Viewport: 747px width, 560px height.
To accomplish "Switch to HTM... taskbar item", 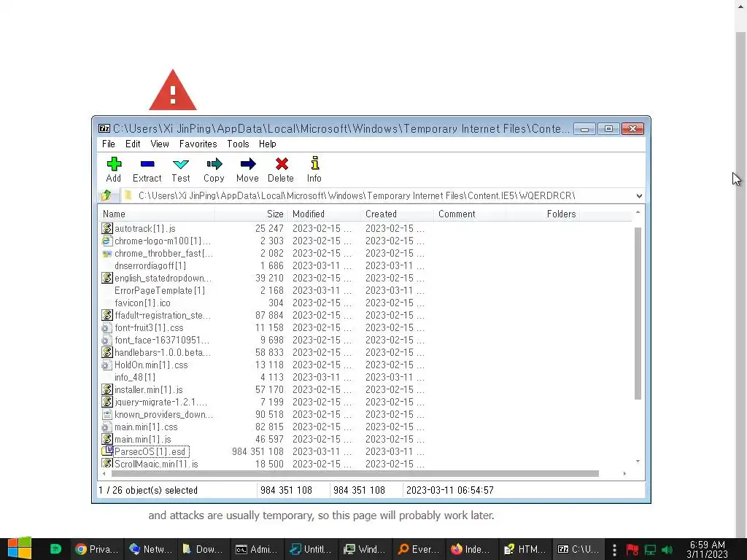I will click(526, 549).
